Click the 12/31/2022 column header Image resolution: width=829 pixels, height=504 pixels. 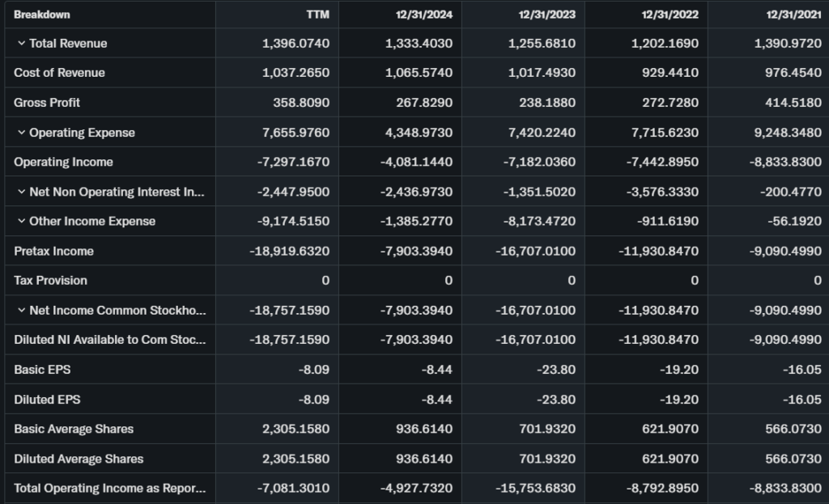pos(670,15)
